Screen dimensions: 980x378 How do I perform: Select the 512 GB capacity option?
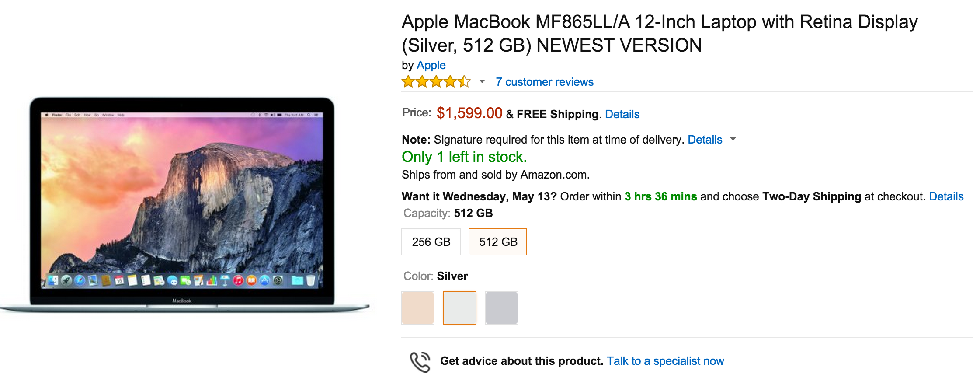tap(497, 242)
